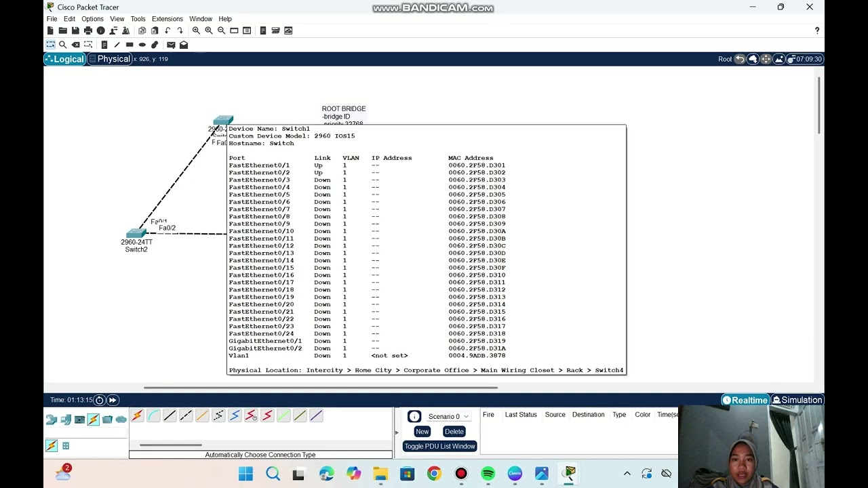Select the Connections category lightning icon
868x488 pixels.
pyautogui.click(x=93, y=420)
